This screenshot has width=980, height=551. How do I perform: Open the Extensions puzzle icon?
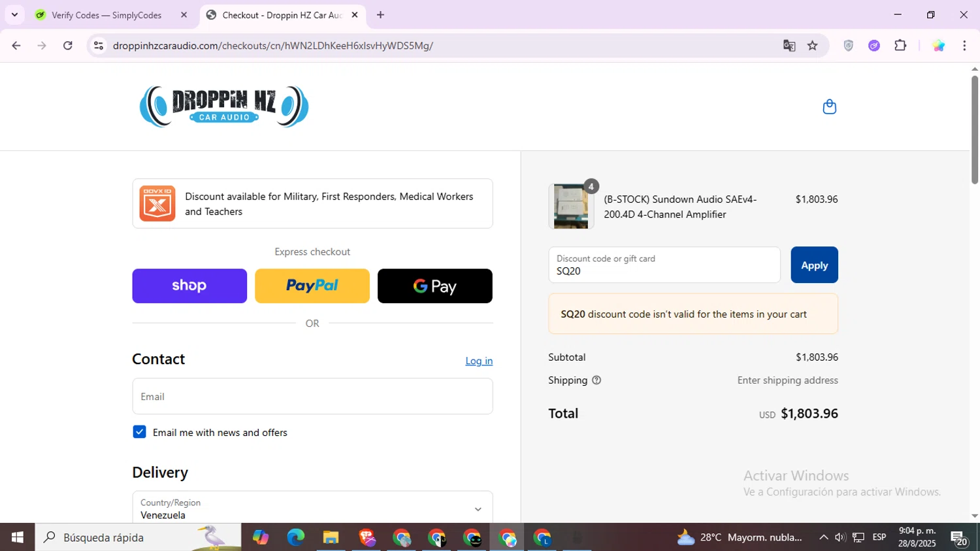click(x=900, y=46)
